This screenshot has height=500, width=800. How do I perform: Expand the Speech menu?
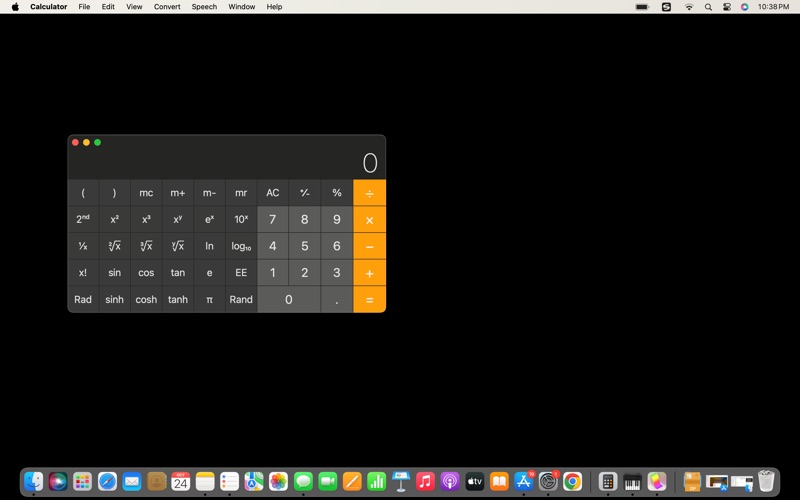tap(204, 7)
